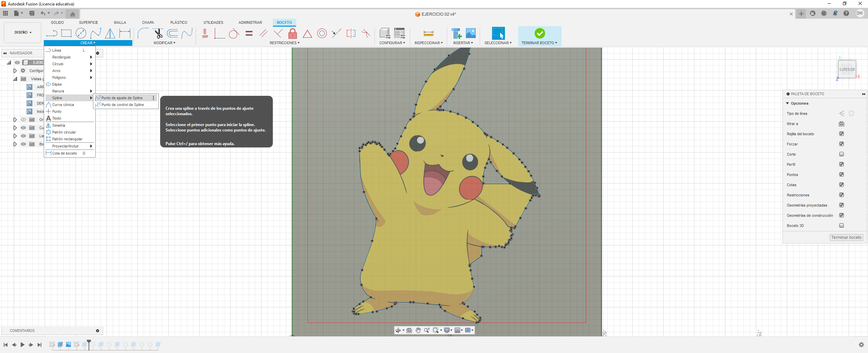Select the sketch dimension toolbar icon
868x353 pixels.
125,33
